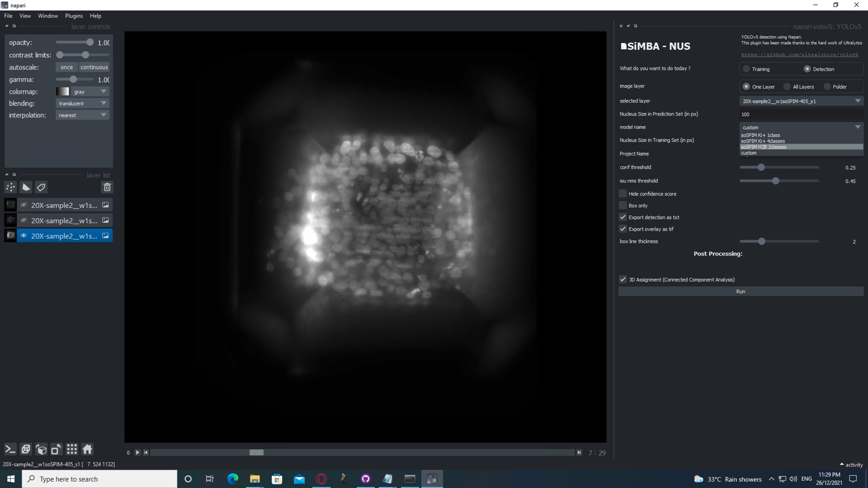This screenshot has height=488, width=868.
Task: Add a new shapes layer
Action: pyautogui.click(x=26, y=187)
